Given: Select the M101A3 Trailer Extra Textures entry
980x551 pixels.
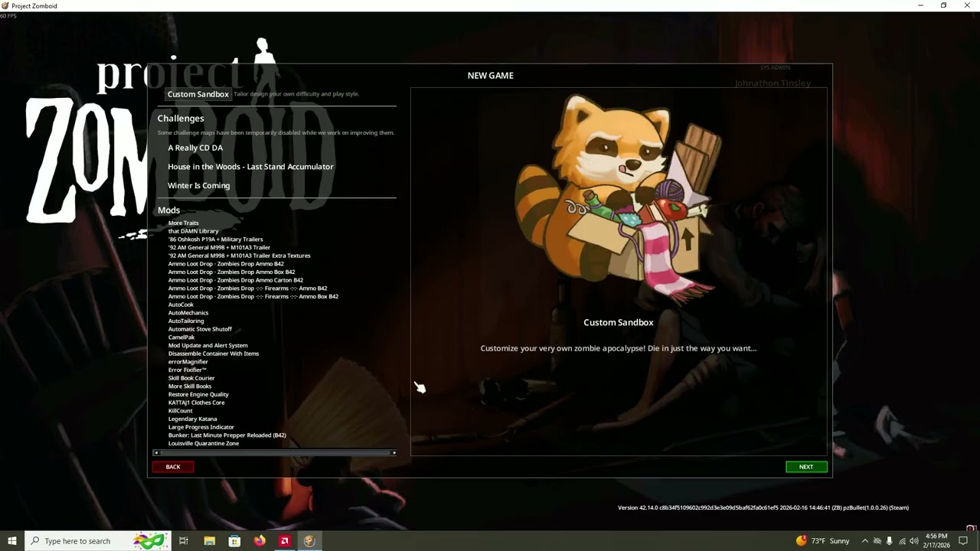Looking at the screenshot, I should click(239, 256).
